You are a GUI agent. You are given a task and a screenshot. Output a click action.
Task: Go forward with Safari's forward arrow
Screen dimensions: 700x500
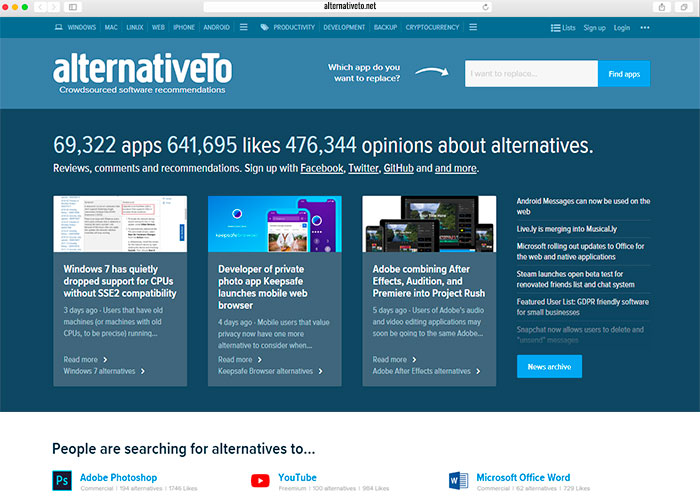point(54,7)
